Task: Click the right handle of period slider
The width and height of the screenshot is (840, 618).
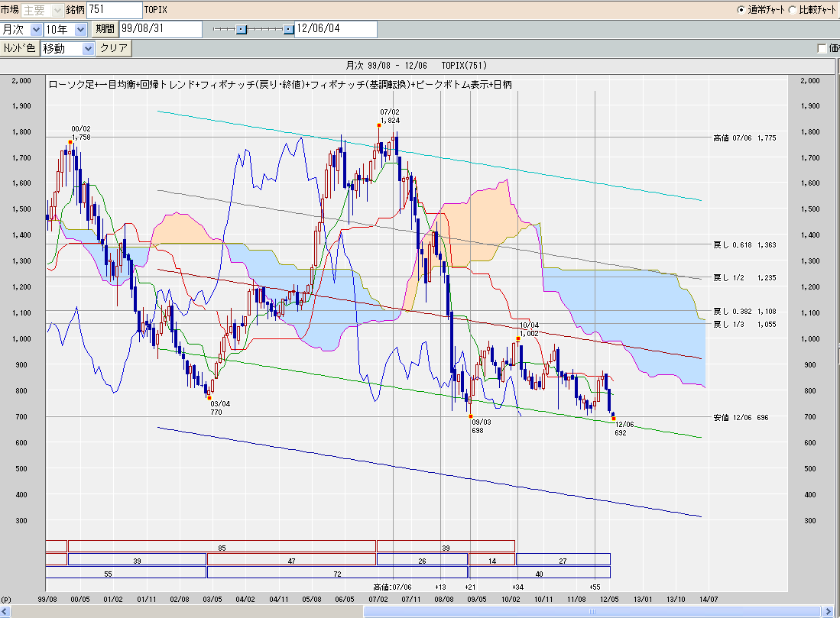Action: tap(289, 29)
